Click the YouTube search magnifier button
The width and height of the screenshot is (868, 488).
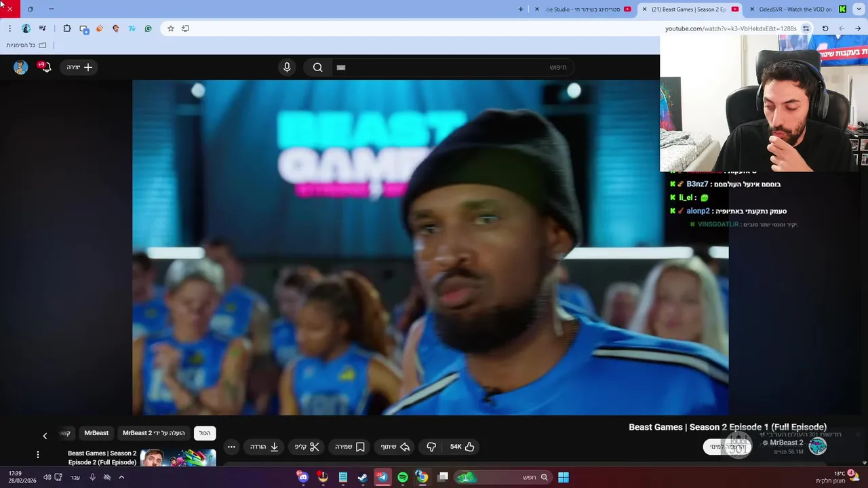(x=317, y=67)
